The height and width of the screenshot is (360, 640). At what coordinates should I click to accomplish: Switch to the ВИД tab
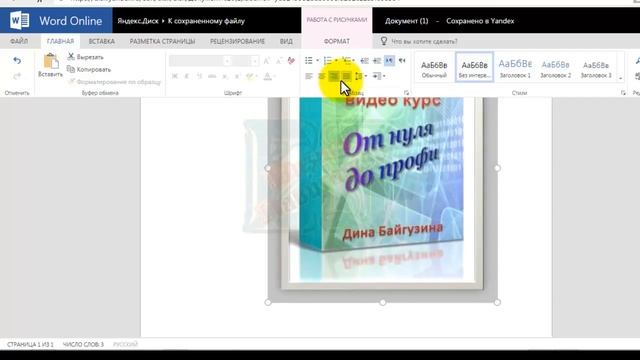(286, 41)
